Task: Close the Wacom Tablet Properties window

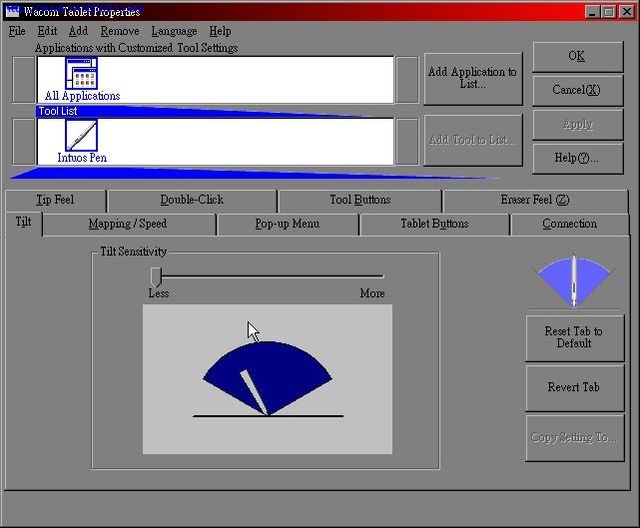Action: click(627, 11)
